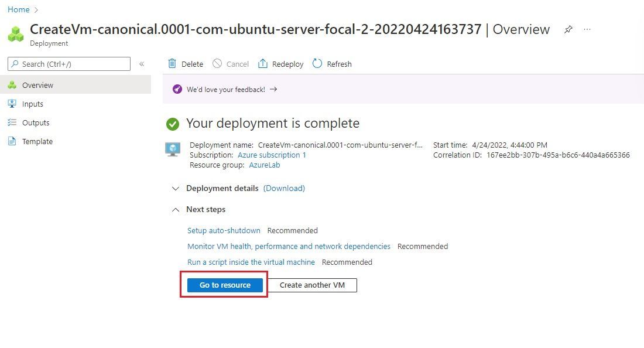
Task: Click the green deployment complete checkmark
Action: click(173, 124)
